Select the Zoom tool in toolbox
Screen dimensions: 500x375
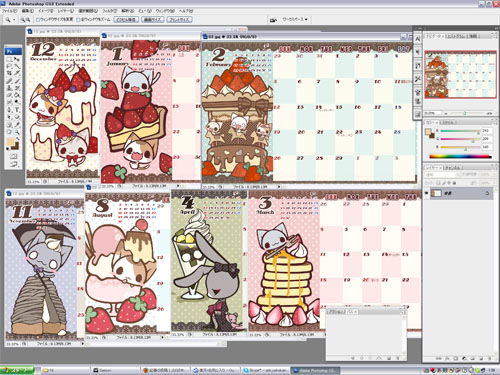(x=17, y=132)
